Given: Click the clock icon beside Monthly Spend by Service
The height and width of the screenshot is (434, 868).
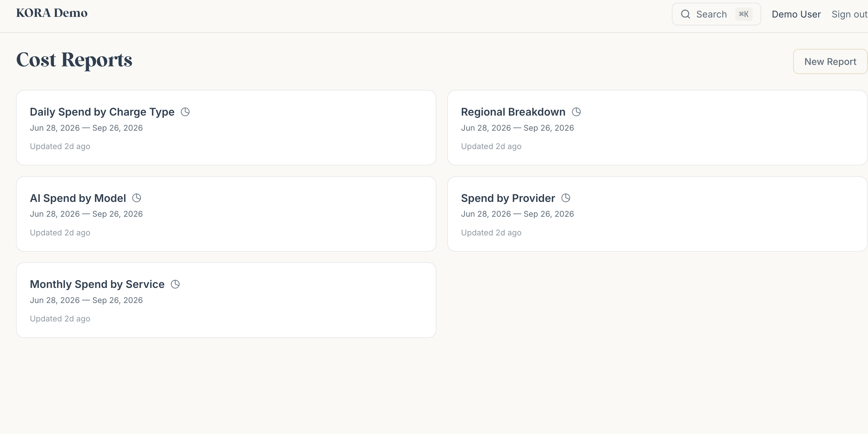Looking at the screenshot, I should click(x=175, y=284).
